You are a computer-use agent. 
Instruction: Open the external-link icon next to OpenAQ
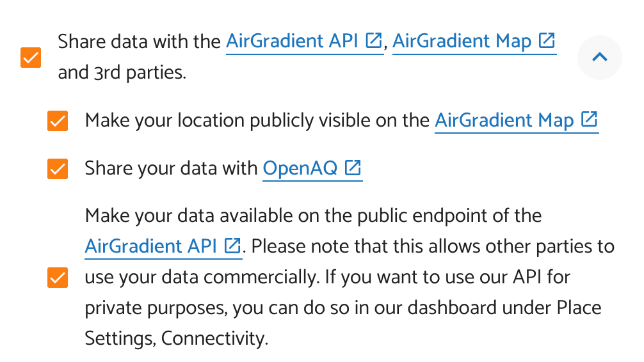(353, 168)
